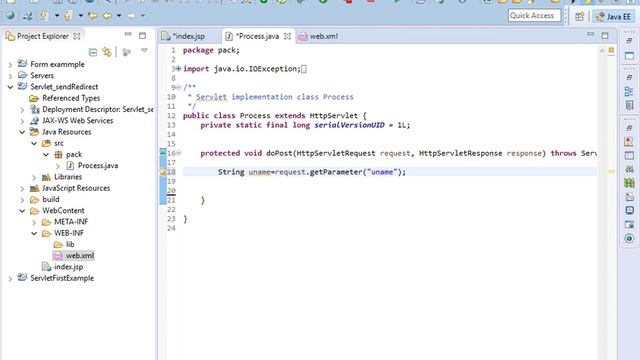Click the Restore icon above the Outline icon
Viewport: 640px width, 360px height.
pyautogui.click(x=629, y=77)
